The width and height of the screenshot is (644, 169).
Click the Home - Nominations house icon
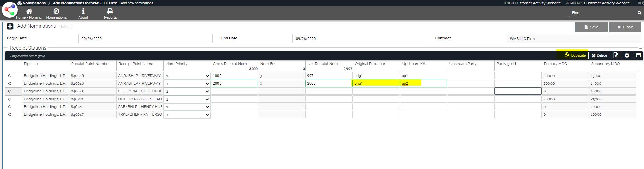[29, 12]
